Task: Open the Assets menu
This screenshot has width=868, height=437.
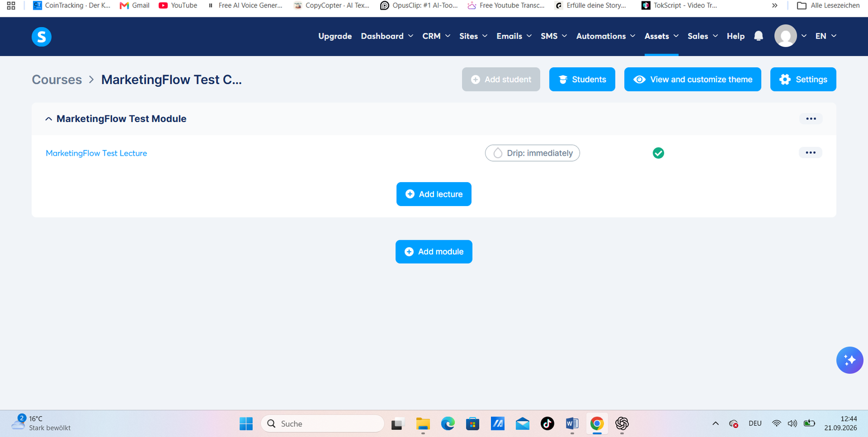Action: point(661,36)
